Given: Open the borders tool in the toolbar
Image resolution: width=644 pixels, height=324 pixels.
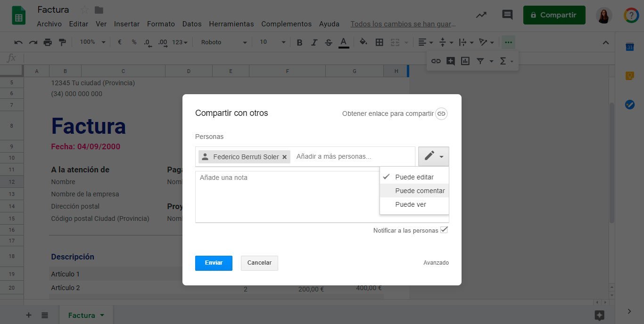Looking at the screenshot, I should pyautogui.click(x=379, y=42).
